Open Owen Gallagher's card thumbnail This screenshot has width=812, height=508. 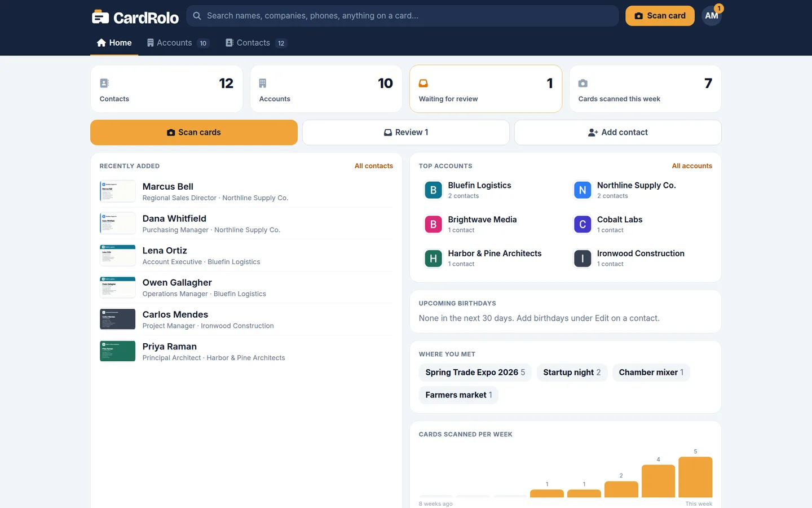[118, 287]
